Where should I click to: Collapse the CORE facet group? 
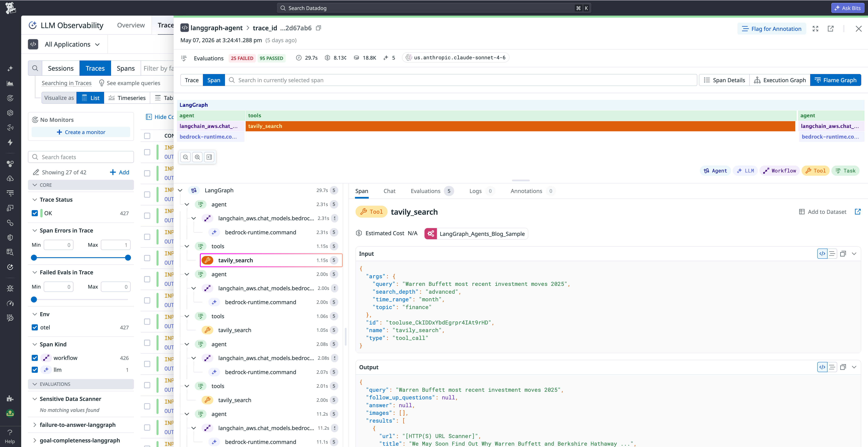pos(81,185)
